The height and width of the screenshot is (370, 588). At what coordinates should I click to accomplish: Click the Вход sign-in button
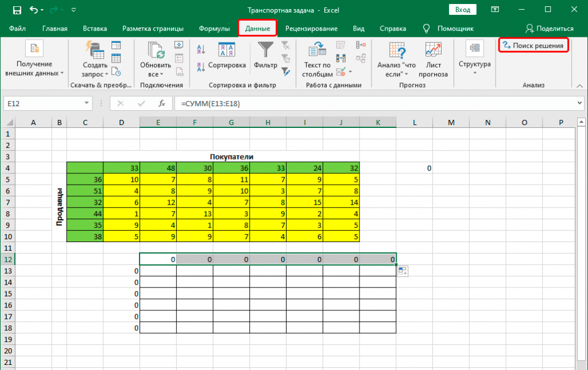pos(463,10)
